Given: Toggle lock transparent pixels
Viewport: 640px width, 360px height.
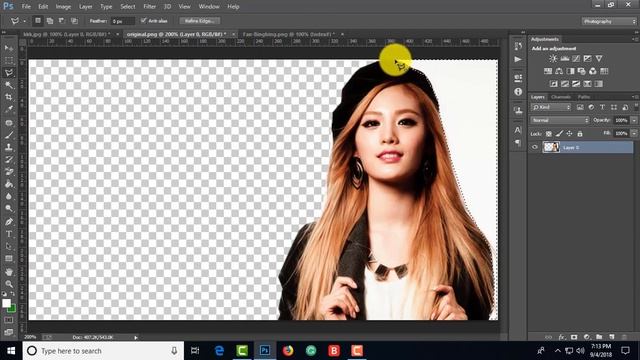Looking at the screenshot, I should coord(549,133).
